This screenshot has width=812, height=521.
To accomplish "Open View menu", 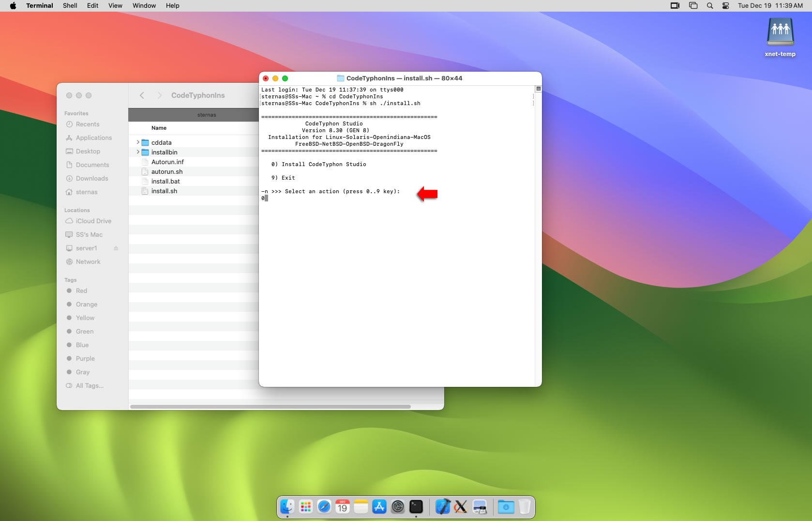I will point(115,6).
